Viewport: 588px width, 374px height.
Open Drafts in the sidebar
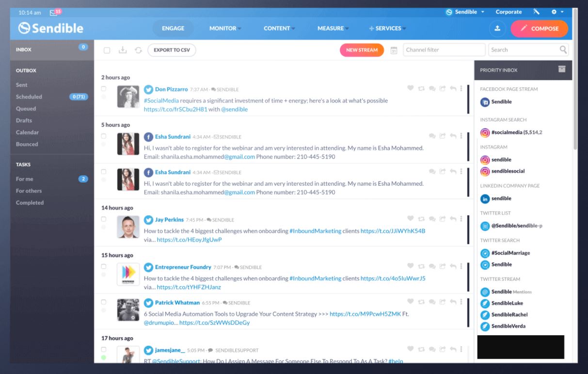click(24, 120)
